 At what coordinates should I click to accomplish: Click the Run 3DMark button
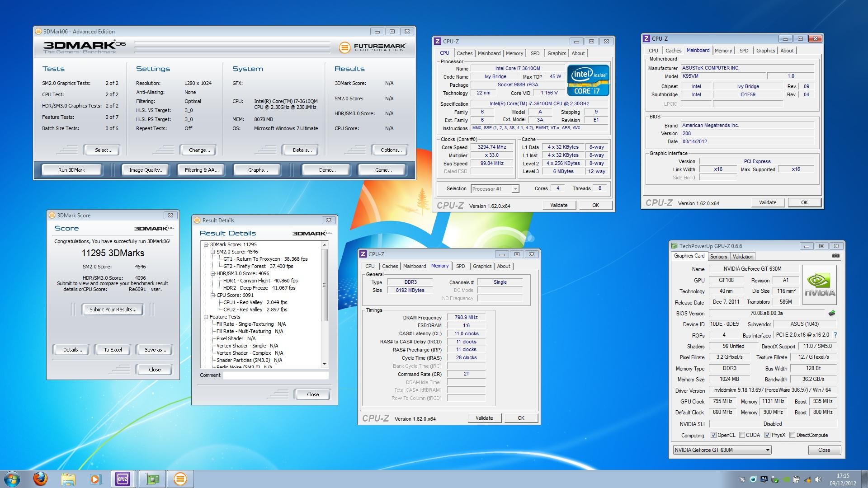click(x=71, y=170)
